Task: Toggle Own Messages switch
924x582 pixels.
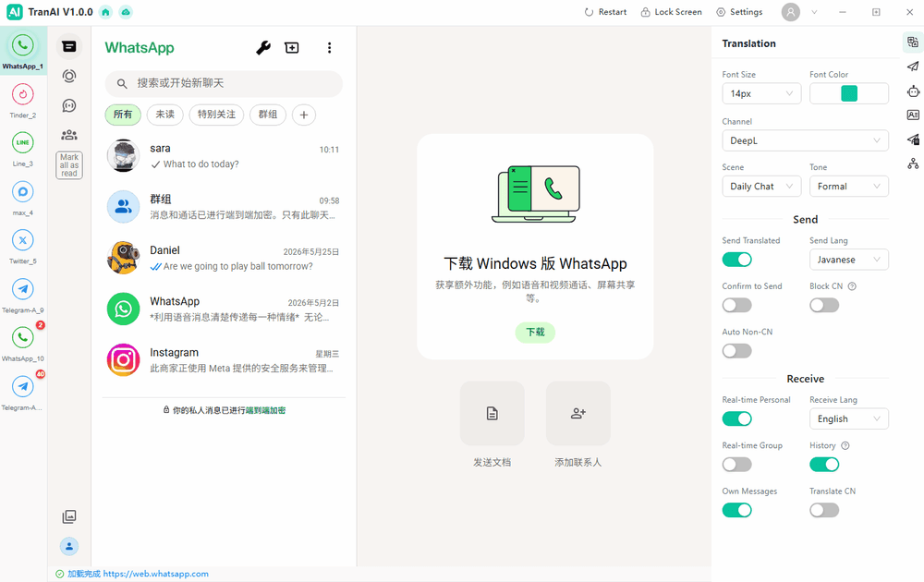Action: [736, 510]
